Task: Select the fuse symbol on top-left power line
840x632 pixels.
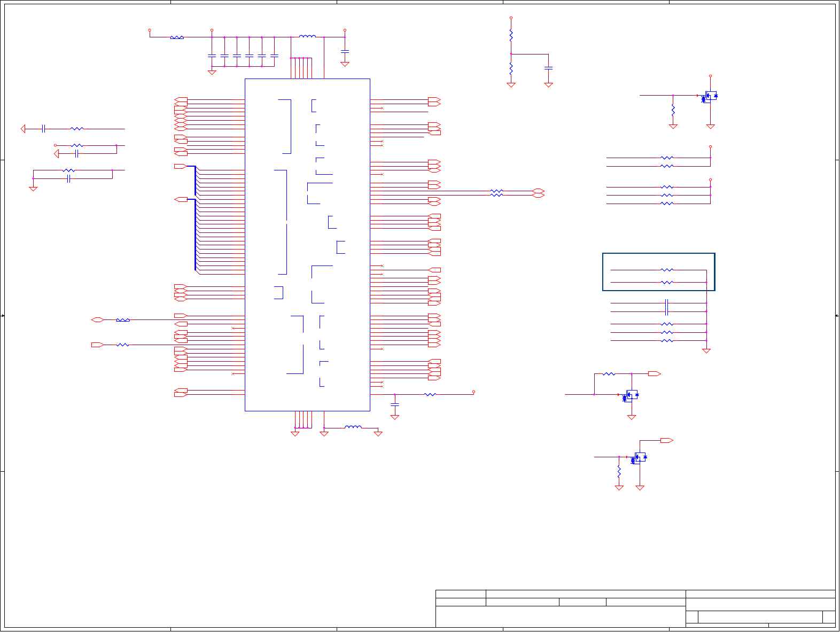Action: pos(177,37)
